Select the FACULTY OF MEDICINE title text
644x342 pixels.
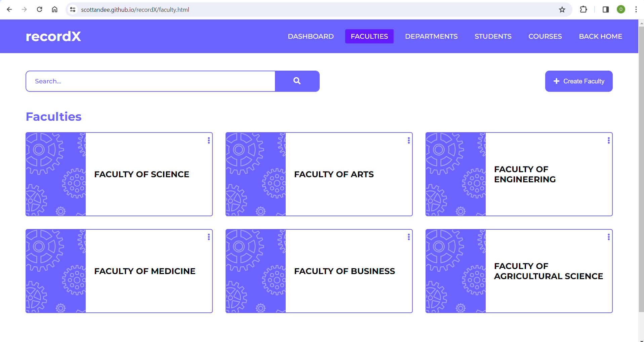pos(145,271)
